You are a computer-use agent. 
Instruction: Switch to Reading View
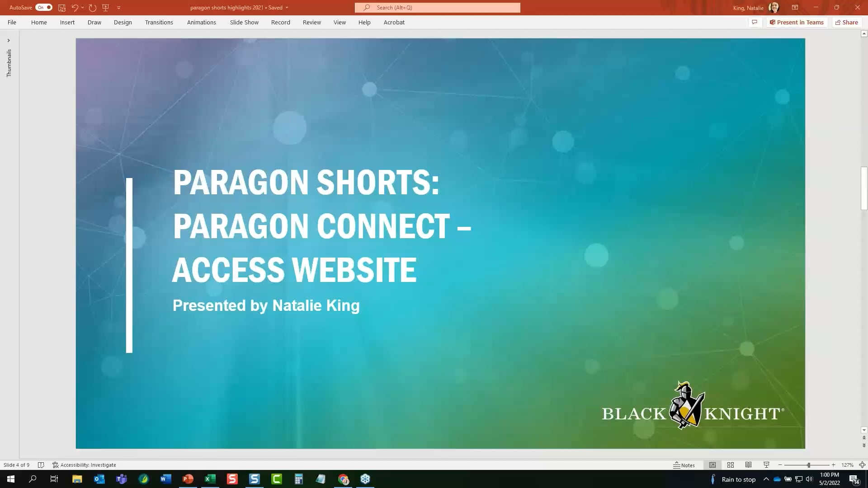(x=749, y=465)
